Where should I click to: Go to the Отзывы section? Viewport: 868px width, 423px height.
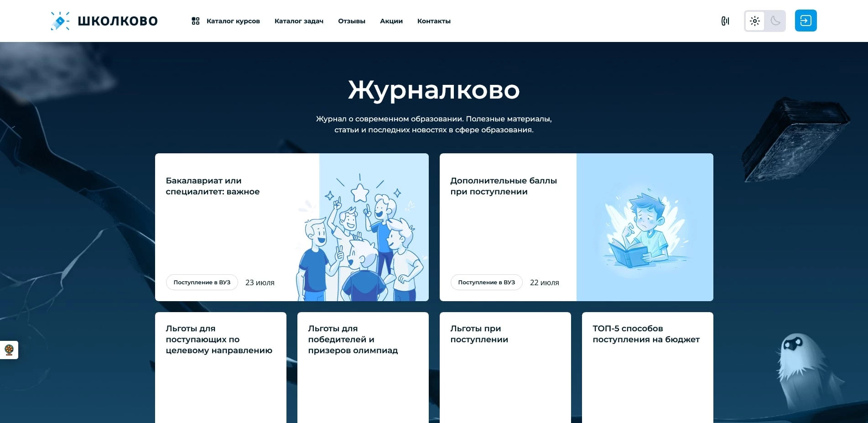point(351,21)
